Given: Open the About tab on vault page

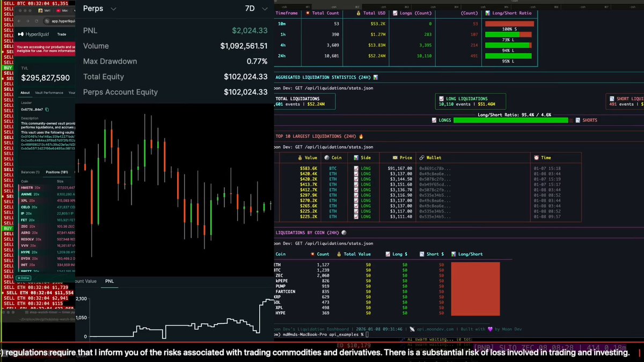Looking at the screenshot, I should pos(25,93).
